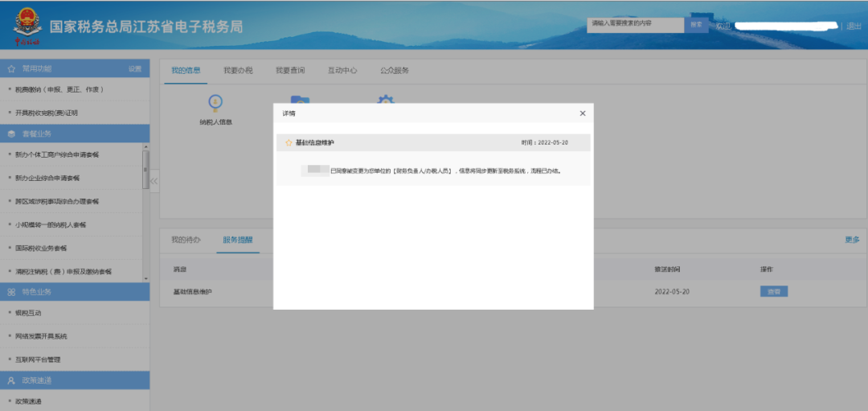Click the 详情 dialog title
The height and width of the screenshot is (411, 868).
pyautogui.click(x=289, y=113)
